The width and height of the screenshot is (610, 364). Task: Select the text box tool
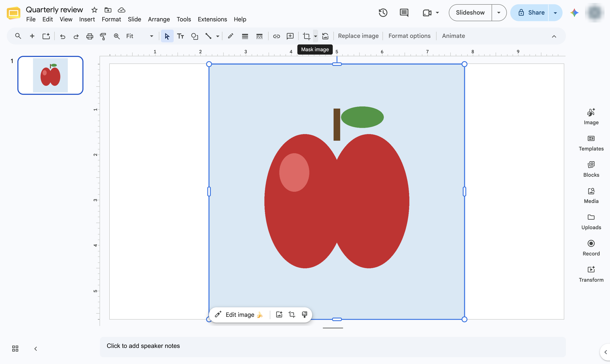click(x=180, y=36)
